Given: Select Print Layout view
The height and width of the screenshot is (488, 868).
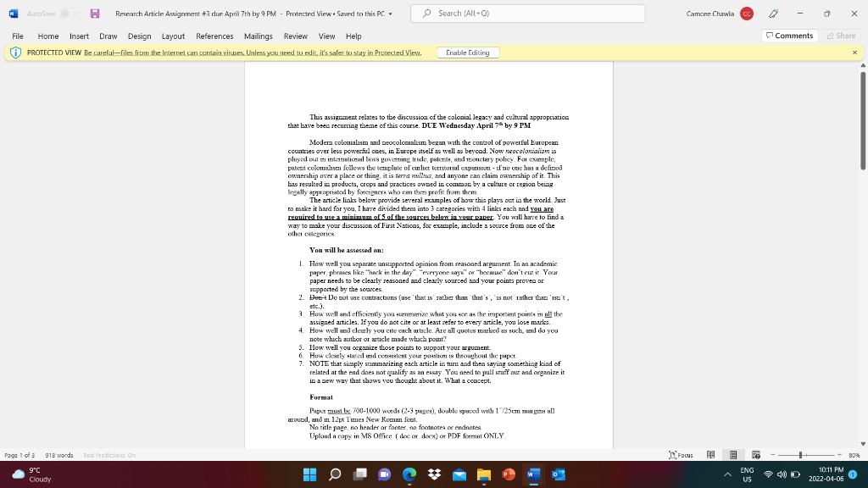Looking at the screenshot, I should 733,454.
